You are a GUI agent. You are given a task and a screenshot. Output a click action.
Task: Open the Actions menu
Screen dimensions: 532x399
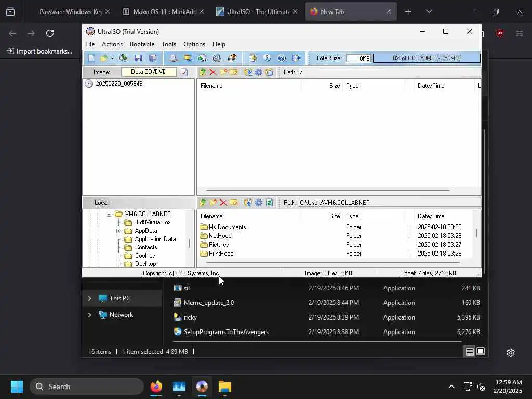112,44
